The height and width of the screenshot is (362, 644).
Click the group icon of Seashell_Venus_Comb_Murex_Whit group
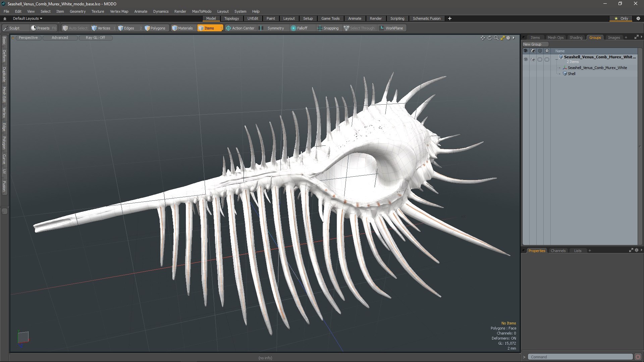pos(561,57)
